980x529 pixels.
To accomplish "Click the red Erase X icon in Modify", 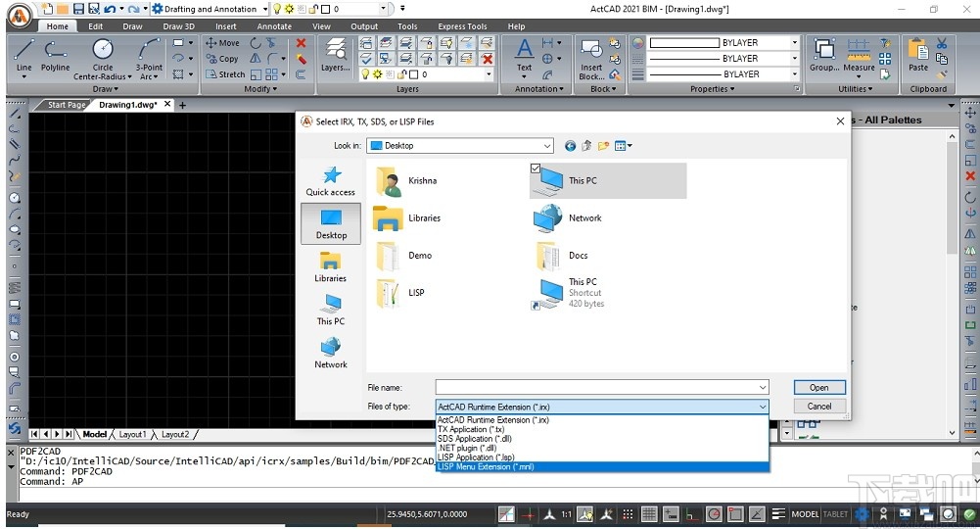I will pos(301,42).
